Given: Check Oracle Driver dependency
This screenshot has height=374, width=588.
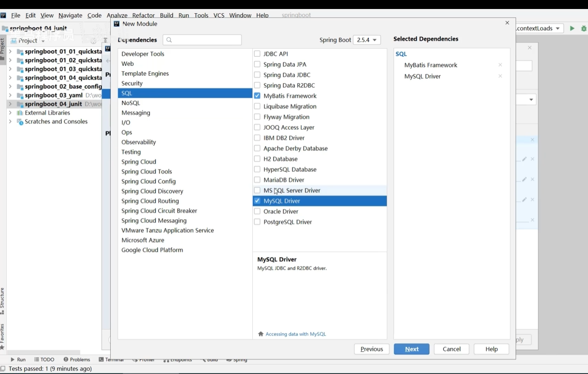Looking at the screenshot, I should [257, 212].
